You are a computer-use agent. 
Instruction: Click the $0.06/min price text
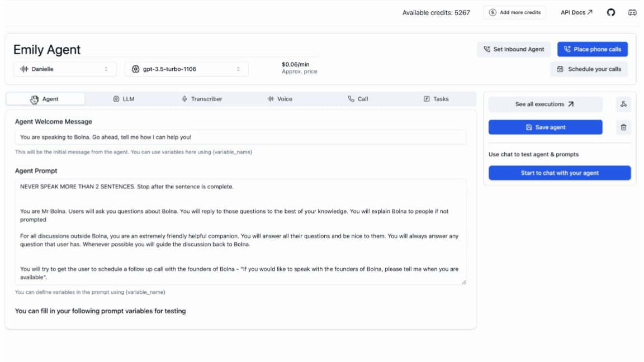coord(296,64)
